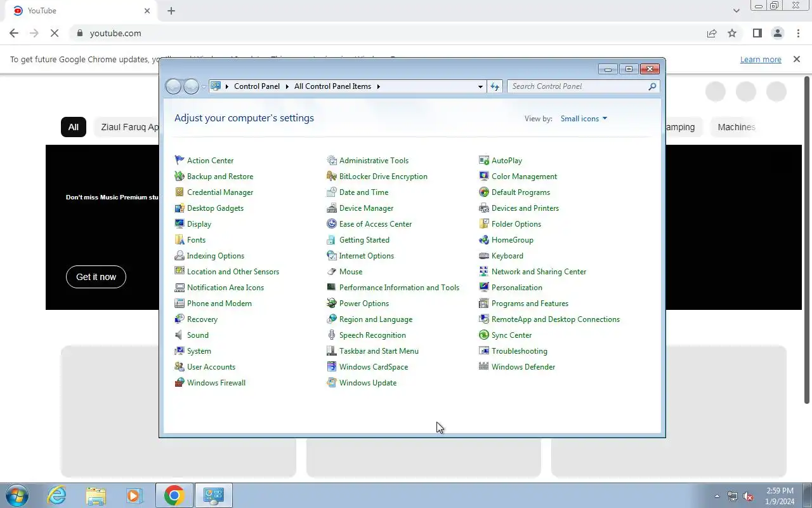812x508 pixels.
Task: Click the Keyboard icon
Action: (x=484, y=256)
